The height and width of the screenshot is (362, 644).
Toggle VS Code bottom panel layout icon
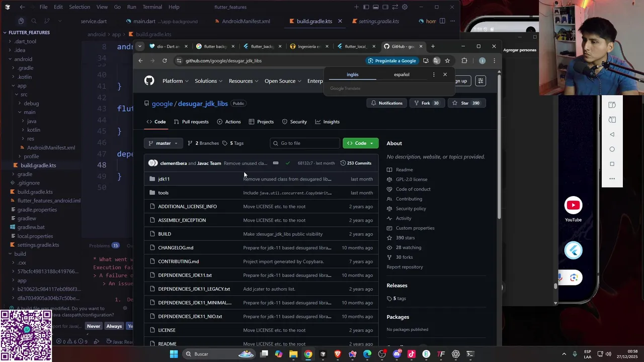point(376,7)
